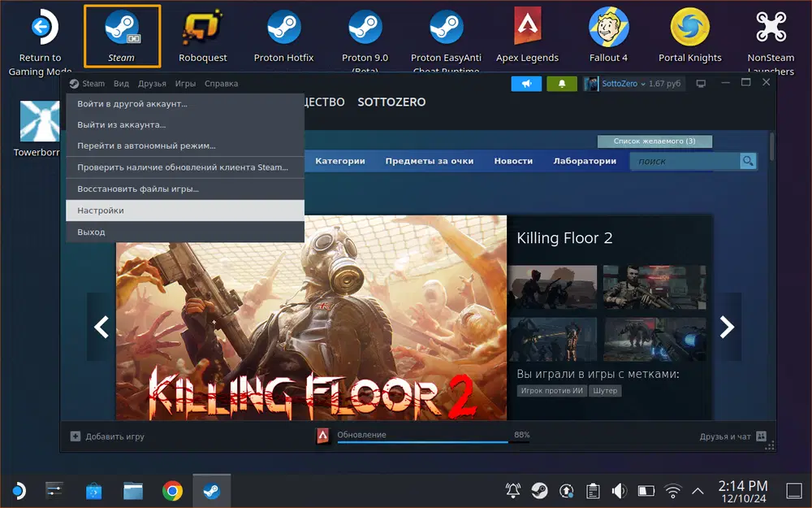Image resolution: width=812 pixels, height=508 pixels.
Task: Click the Steam tray icon in system tray
Action: (x=539, y=491)
